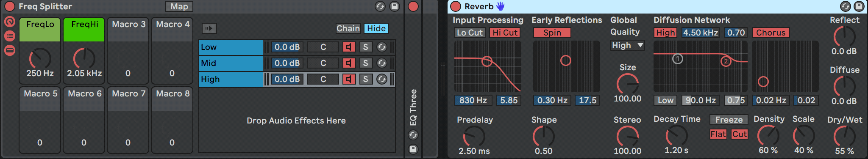Viewport: 868px width, 159px height.
Task: Toggle Freq Splitter device activator
Action: (x=9, y=6)
